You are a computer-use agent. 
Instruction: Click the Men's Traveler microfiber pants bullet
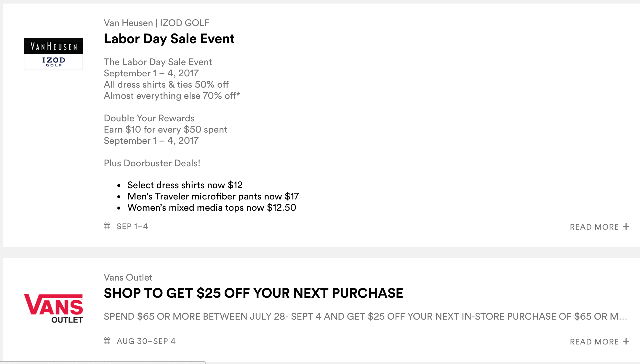pos(213,196)
